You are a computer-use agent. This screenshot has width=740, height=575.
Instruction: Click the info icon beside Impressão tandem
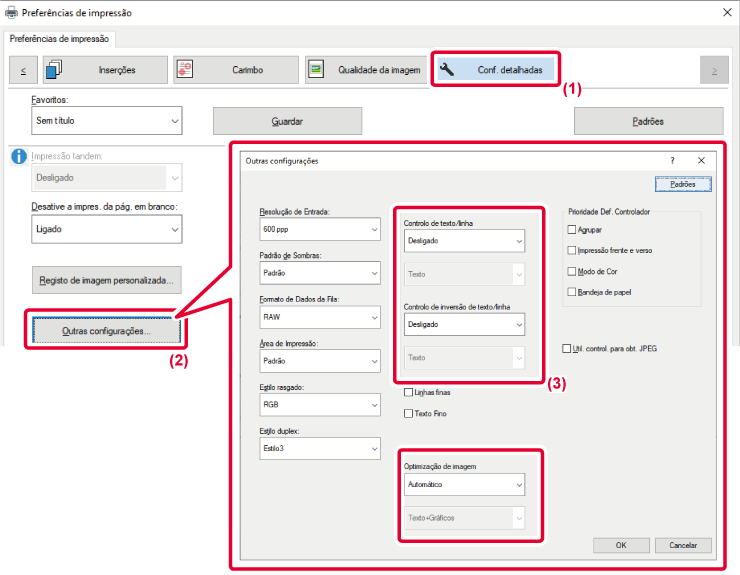click(18, 156)
